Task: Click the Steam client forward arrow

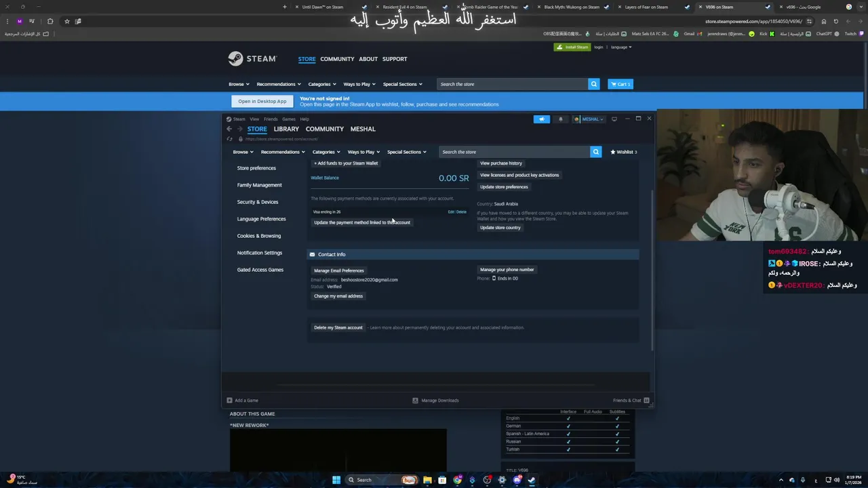Action: (x=239, y=129)
